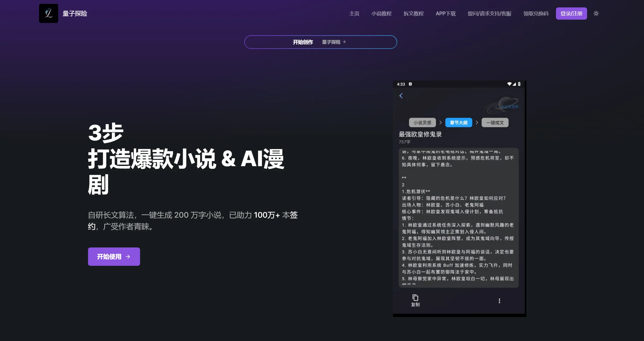Image resolution: width=644 pixels, height=341 pixels.
Task: Click the 量子探险 feather logo icon
Action: coord(48,13)
